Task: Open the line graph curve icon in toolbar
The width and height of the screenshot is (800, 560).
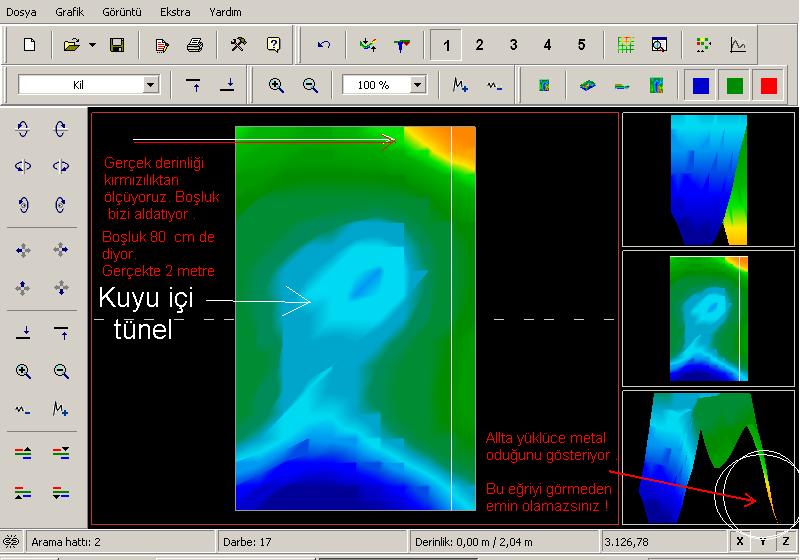Action: click(738, 45)
